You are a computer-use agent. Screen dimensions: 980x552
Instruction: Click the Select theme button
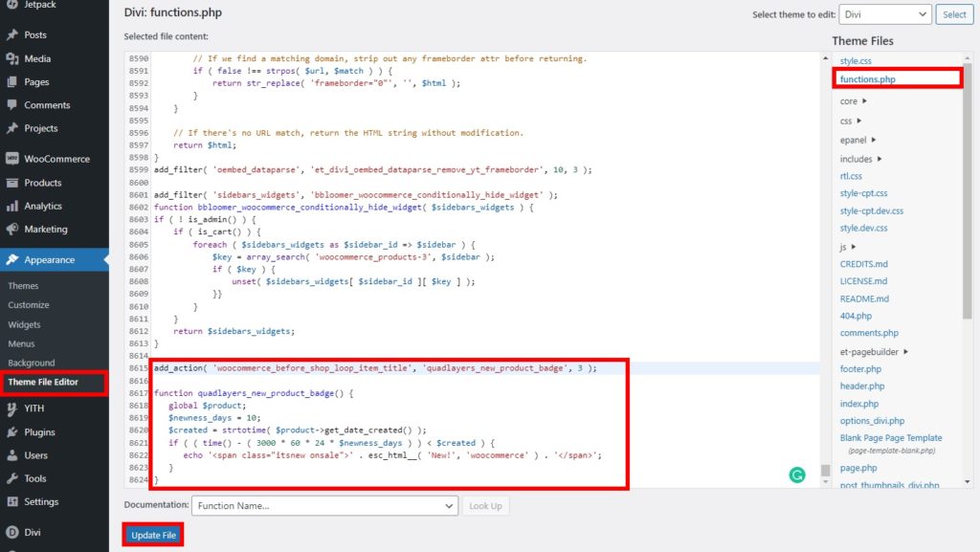[954, 14]
